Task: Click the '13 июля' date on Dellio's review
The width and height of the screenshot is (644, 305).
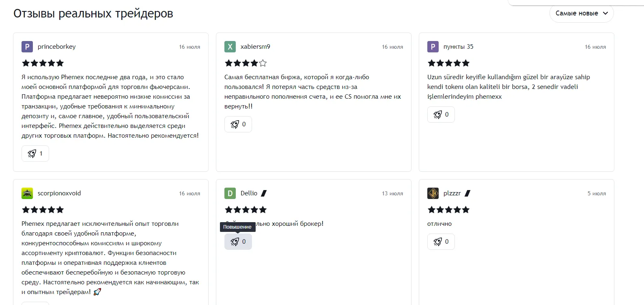Action: pos(392,193)
